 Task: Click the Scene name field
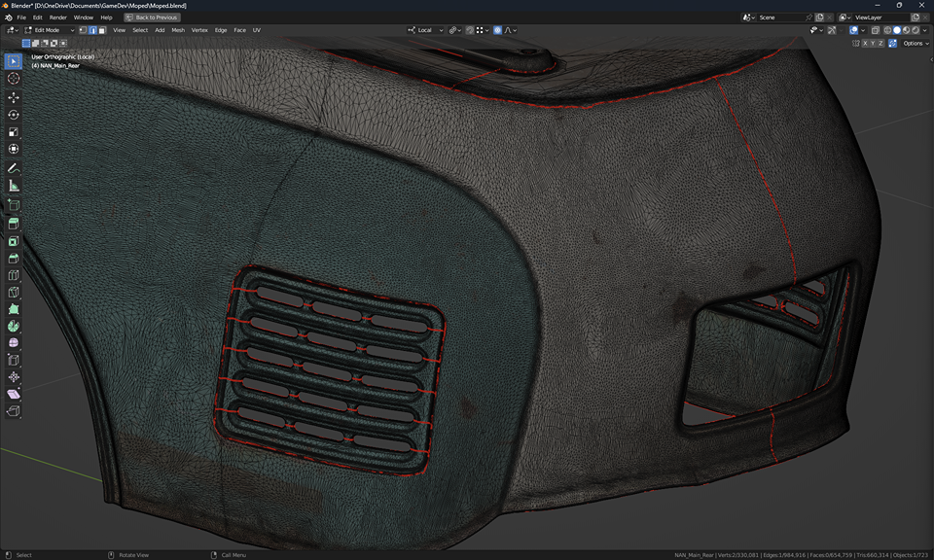coord(779,17)
